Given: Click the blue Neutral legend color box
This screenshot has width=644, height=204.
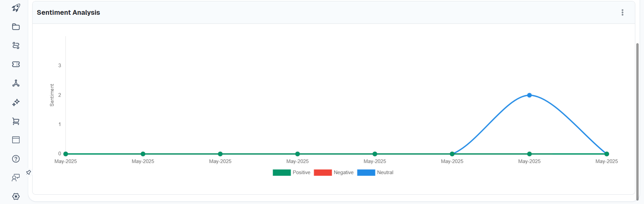Looking at the screenshot, I should point(366,172).
